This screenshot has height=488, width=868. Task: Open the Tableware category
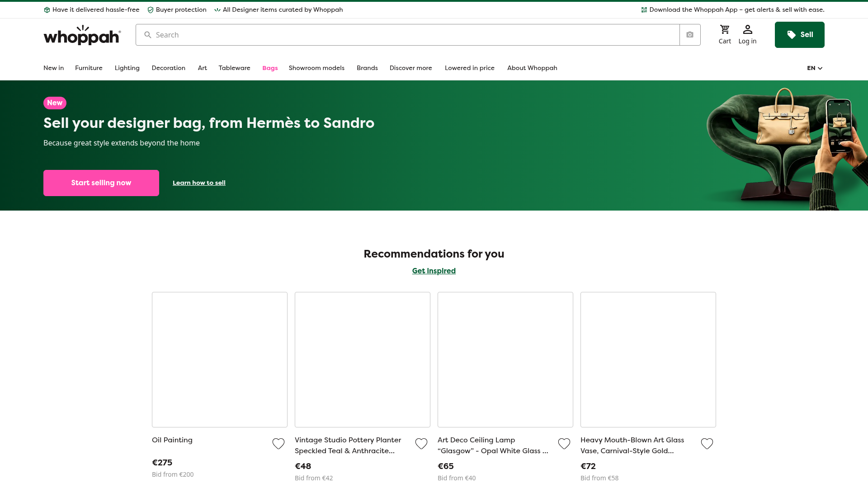point(234,68)
